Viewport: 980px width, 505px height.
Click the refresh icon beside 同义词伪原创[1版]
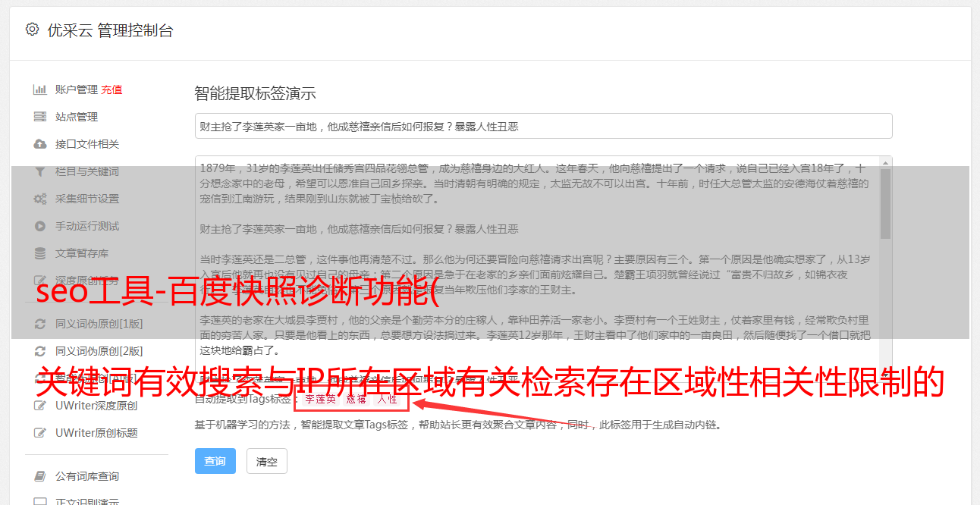pyautogui.click(x=40, y=324)
